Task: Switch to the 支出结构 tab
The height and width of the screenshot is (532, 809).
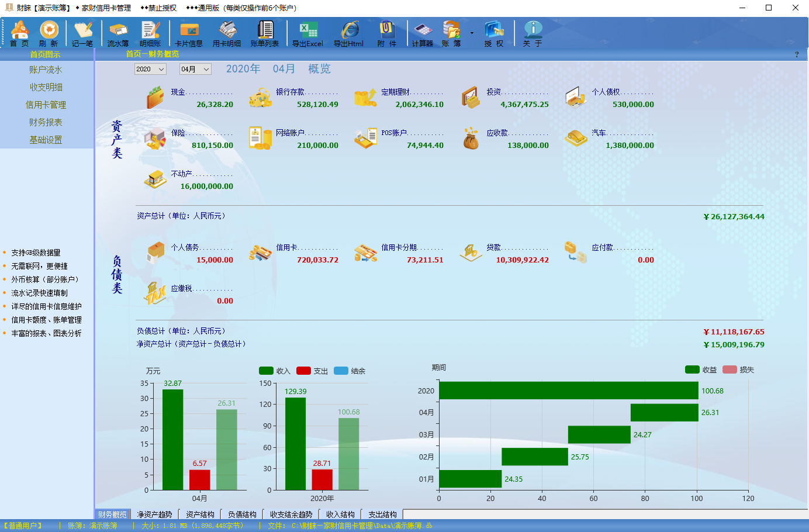Action: pyautogui.click(x=382, y=514)
